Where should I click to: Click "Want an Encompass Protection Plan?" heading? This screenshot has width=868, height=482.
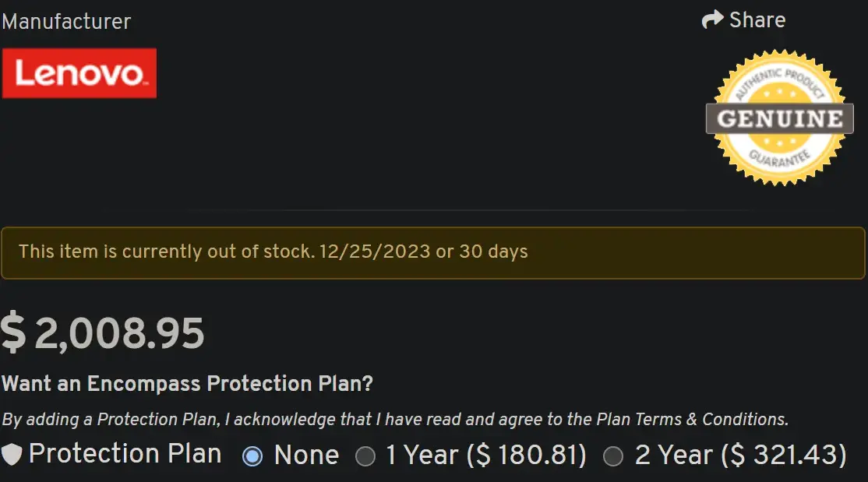pyautogui.click(x=188, y=383)
